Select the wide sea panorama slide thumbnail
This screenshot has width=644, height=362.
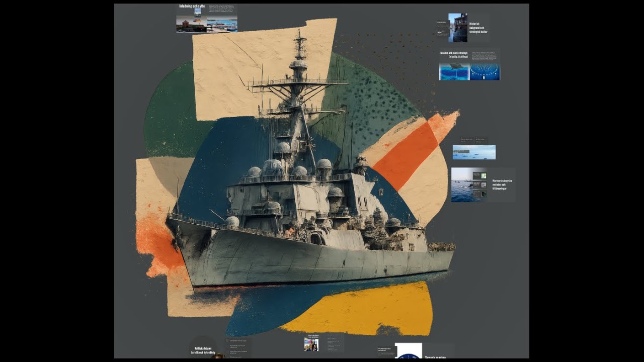[474, 152]
